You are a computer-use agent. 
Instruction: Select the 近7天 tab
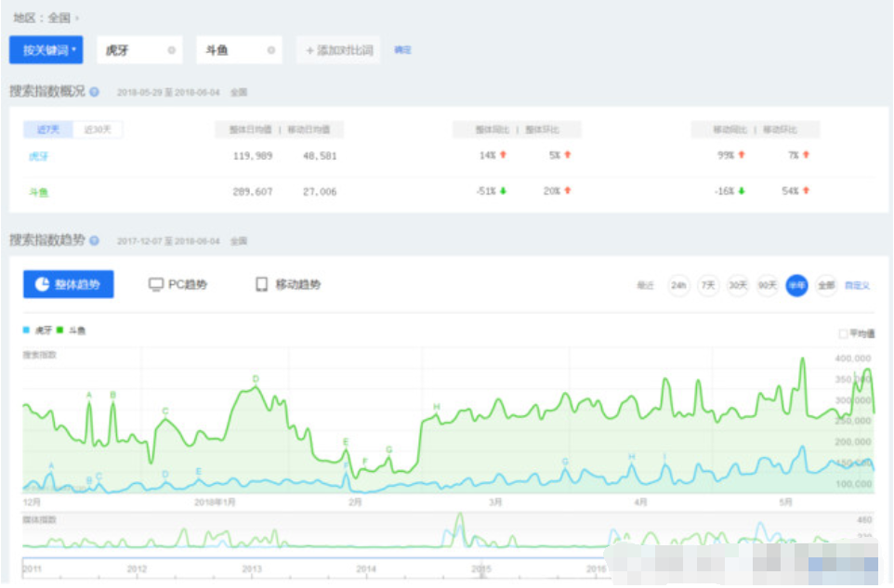[48, 129]
